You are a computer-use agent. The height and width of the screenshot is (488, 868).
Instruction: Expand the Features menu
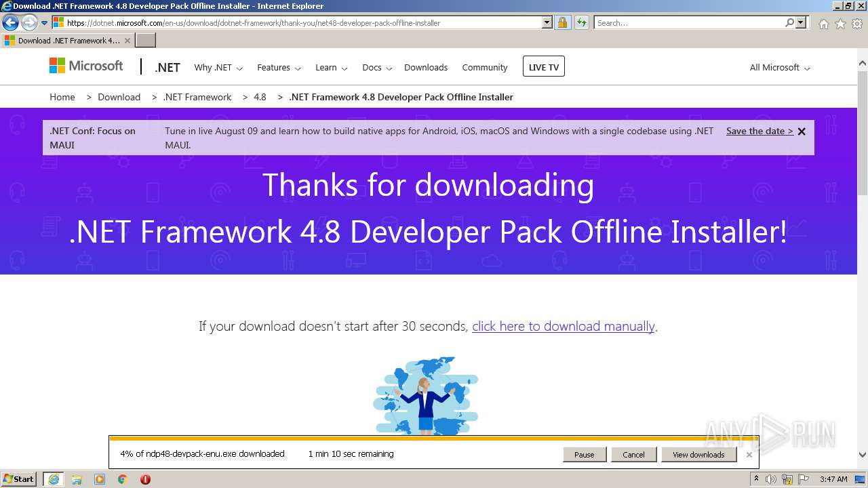pyautogui.click(x=279, y=67)
